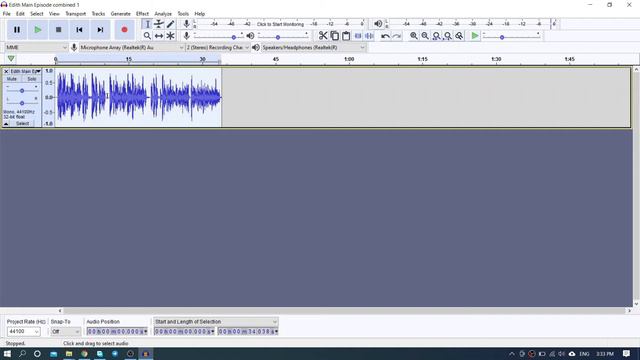Click the Zoom Out icon
640x360 pixels.
(425, 36)
